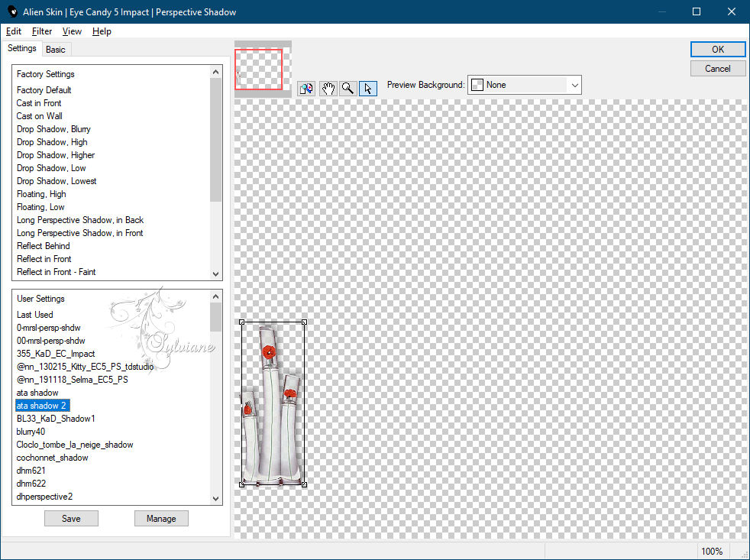Select Long Perspective Shadow, in Back

click(80, 220)
